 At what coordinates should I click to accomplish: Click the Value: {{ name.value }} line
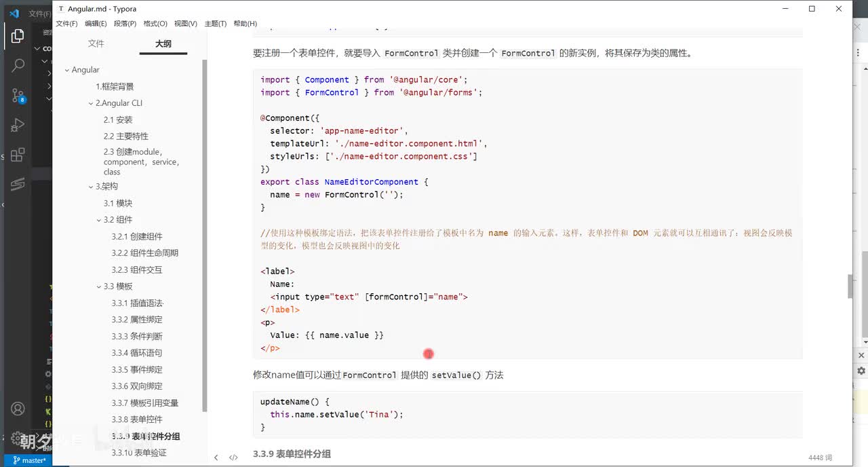(327, 335)
